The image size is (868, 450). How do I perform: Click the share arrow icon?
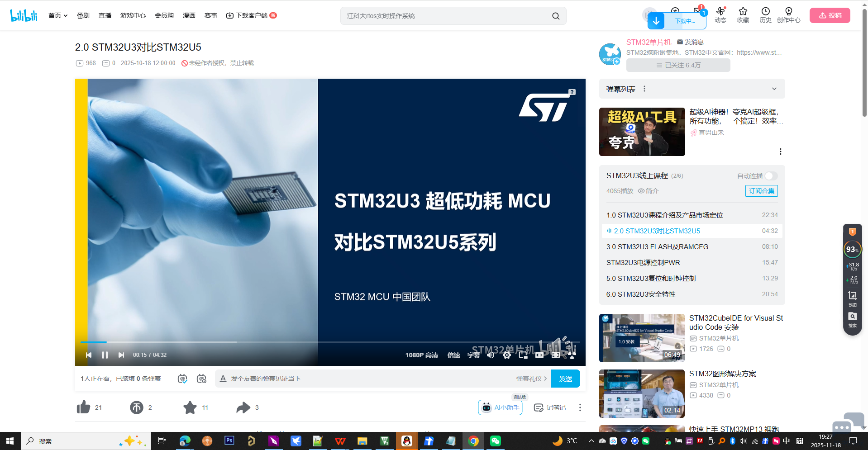(243, 407)
